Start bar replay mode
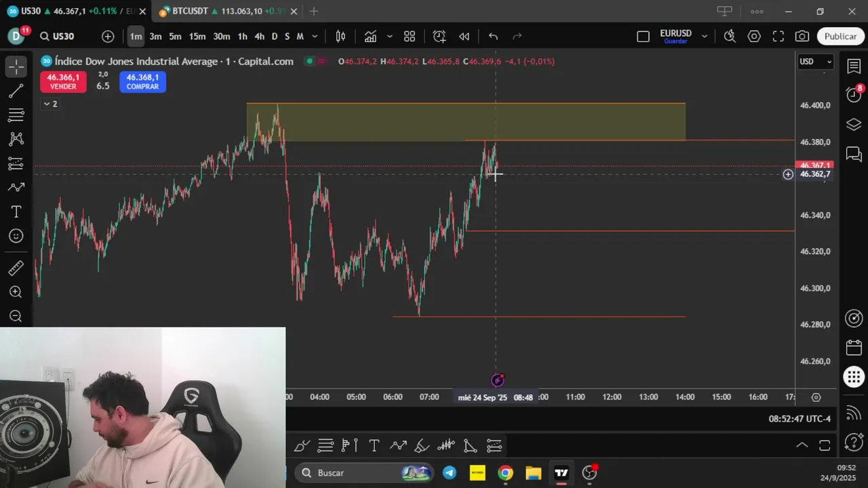 (x=464, y=37)
